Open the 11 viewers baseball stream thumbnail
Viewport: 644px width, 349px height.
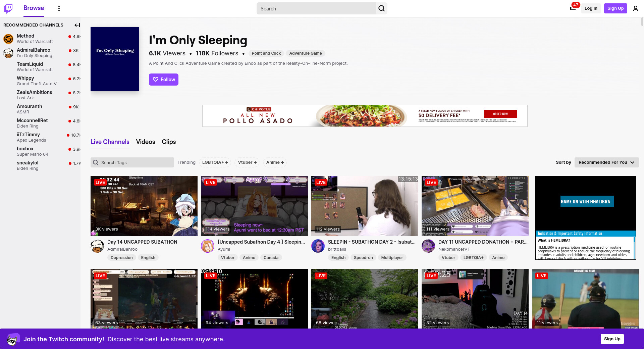tap(585, 299)
